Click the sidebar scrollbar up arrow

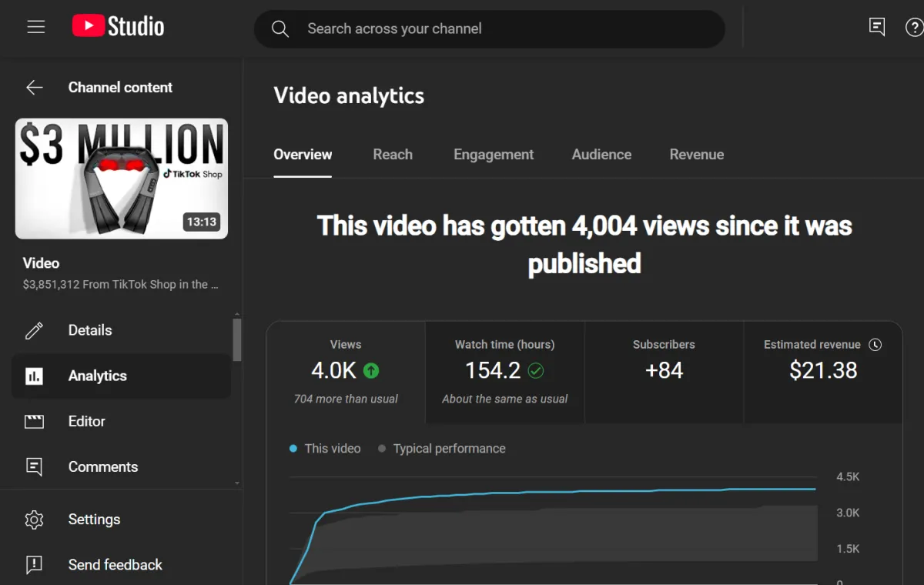tap(237, 314)
